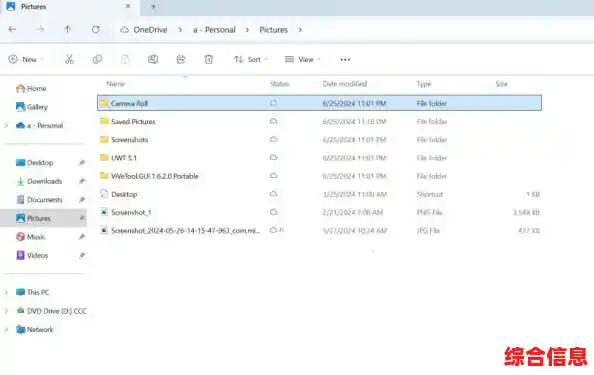Sort by the Name column header

[116, 84]
